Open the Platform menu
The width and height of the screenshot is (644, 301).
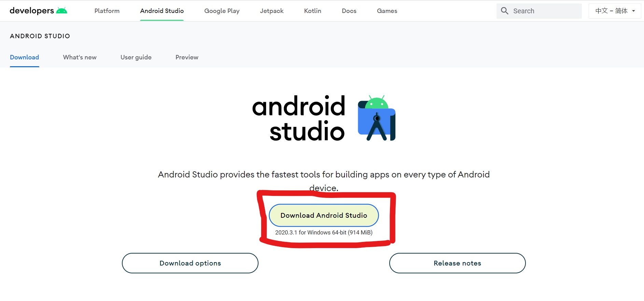[107, 11]
